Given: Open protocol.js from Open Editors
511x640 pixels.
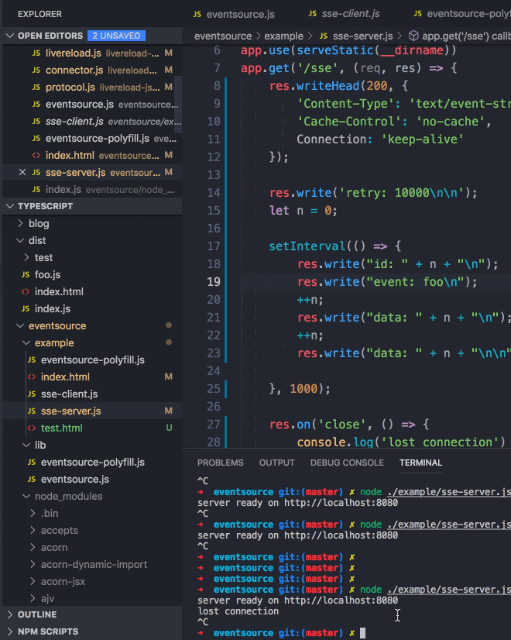Looking at the screenshot, I should pos(92,87).
